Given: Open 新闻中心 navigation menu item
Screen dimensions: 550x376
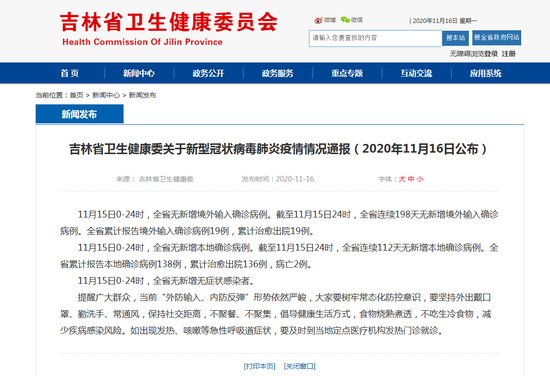Looking at the screenshot, I should (139, 73).
